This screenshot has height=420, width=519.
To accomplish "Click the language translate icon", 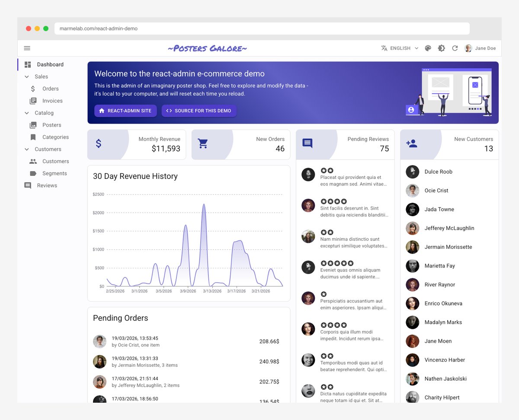I will [x=384, y=48].
